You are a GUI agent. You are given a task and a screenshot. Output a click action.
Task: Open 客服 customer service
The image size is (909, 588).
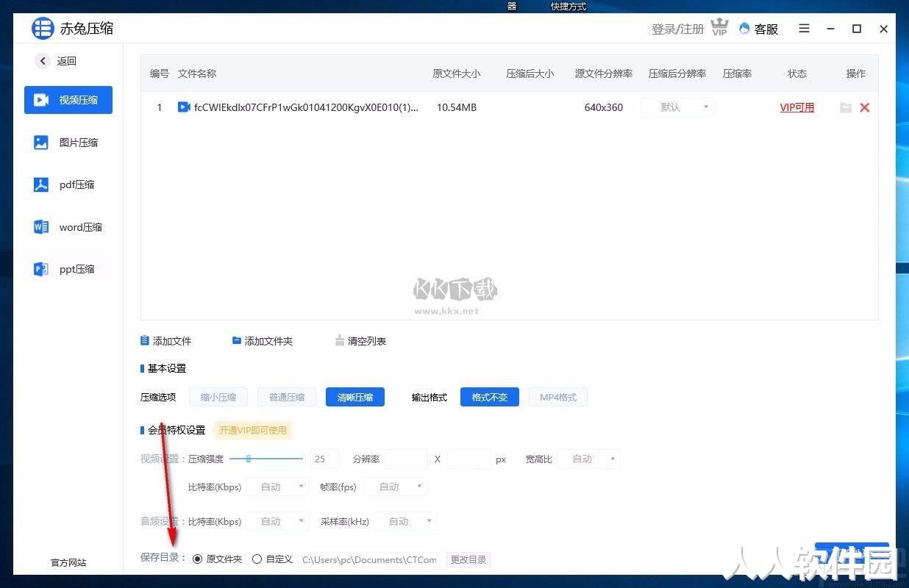758,29
